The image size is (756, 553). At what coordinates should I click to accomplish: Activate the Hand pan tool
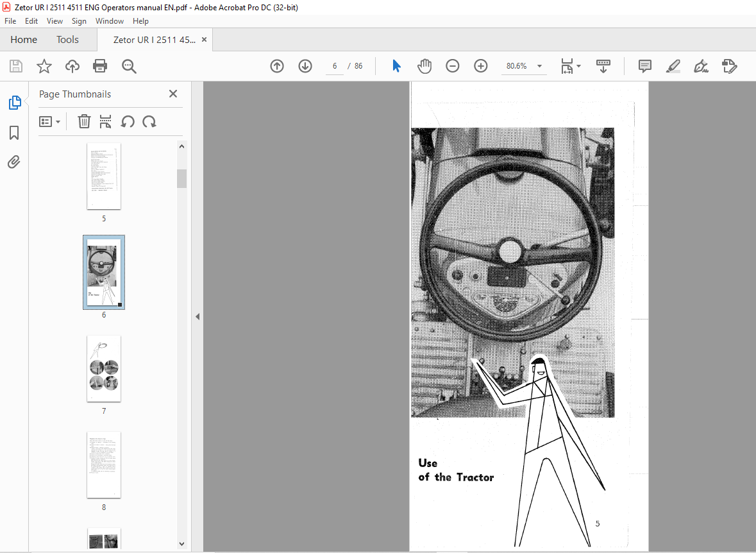pos(424,66)
